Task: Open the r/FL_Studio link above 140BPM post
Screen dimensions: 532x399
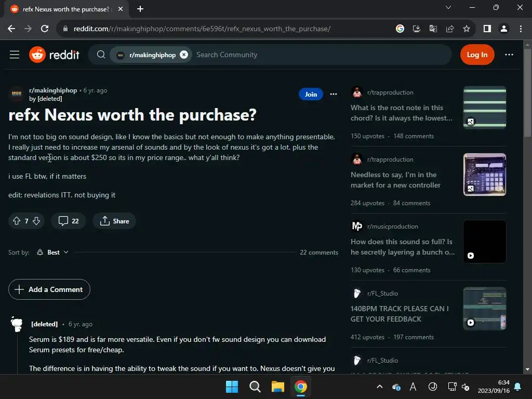Action: [x=382, y=294]
